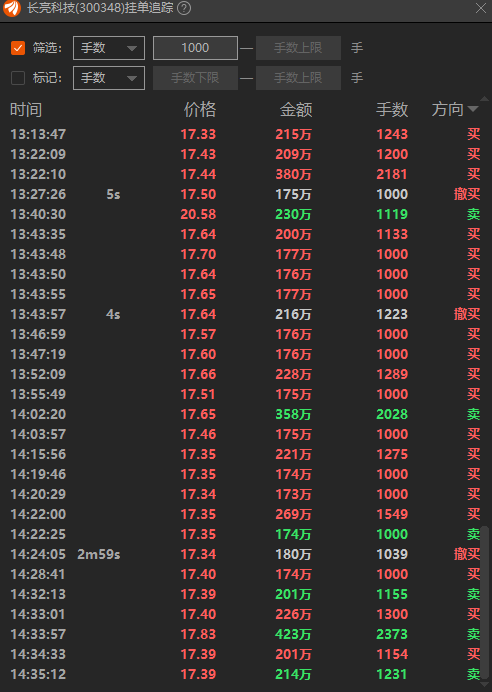
Task: Sort by the 手数 column header
Action: (x=392, y=109)
